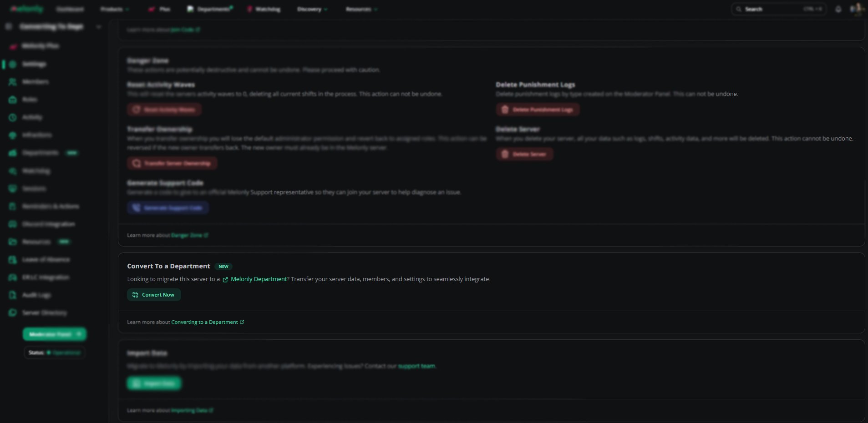Click the Status Operational indicator
Screen dimensions: 868x423
[55, 352]
